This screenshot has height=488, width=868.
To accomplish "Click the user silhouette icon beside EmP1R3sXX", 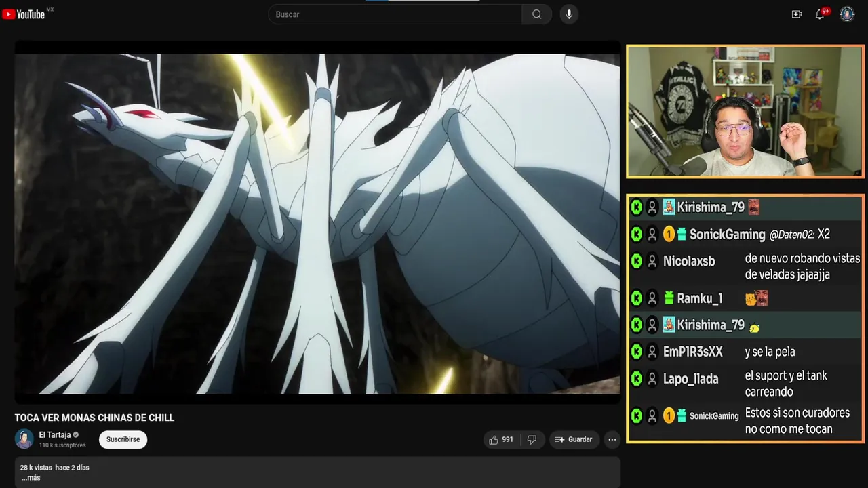I will click(x=652, y=352).
